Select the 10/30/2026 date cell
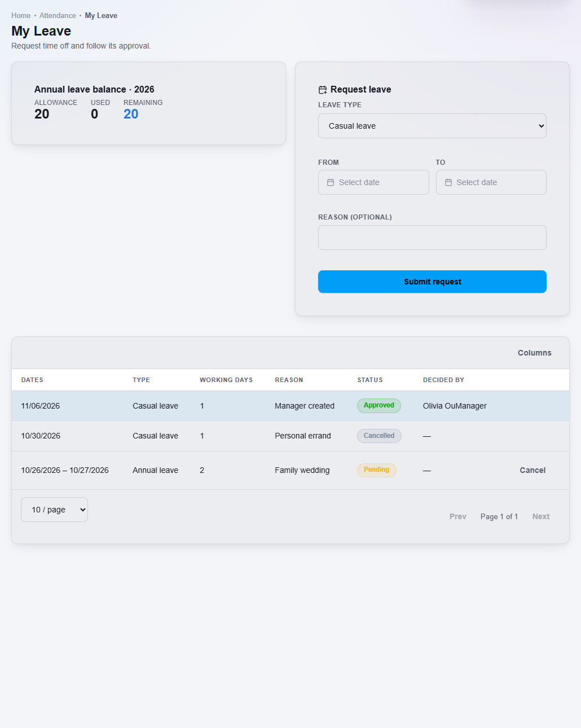581x728 pixels. [x=41, y=436]
